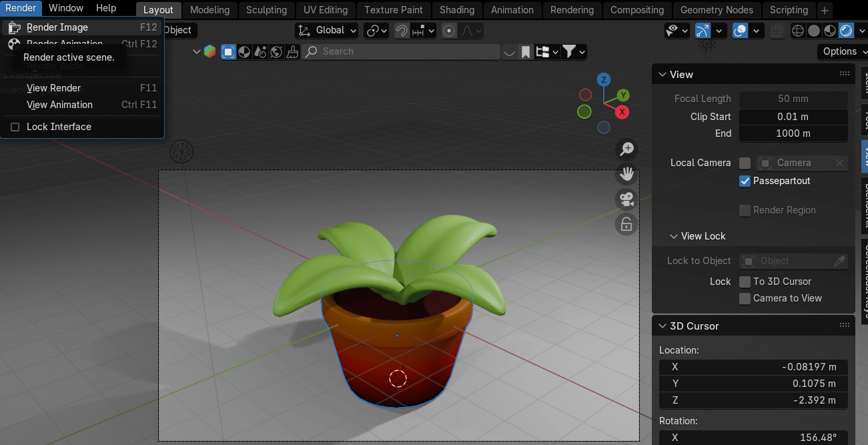The image size is (868, 445).
Task: Click the hand pan view icon
Action: point(626,174)
